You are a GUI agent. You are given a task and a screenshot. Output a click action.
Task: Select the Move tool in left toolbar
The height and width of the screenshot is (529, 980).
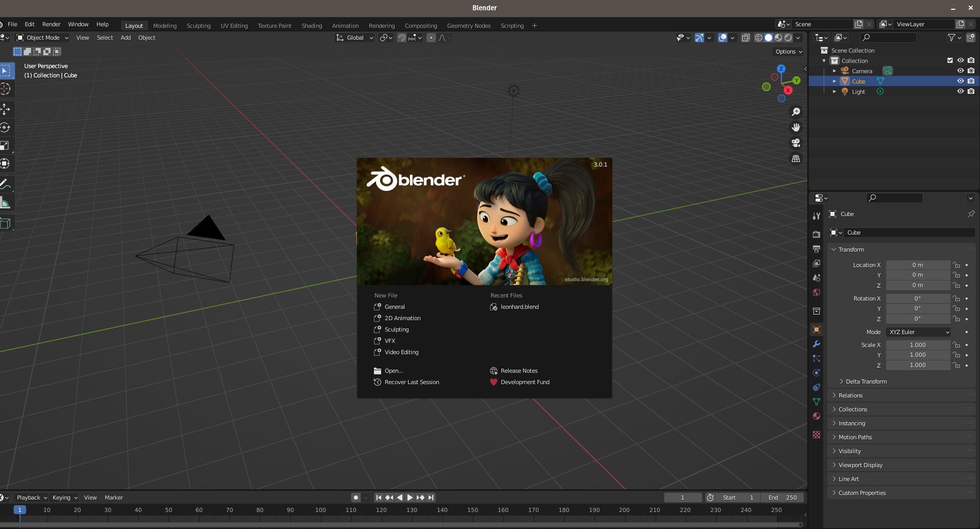click(x=5, y=109)
